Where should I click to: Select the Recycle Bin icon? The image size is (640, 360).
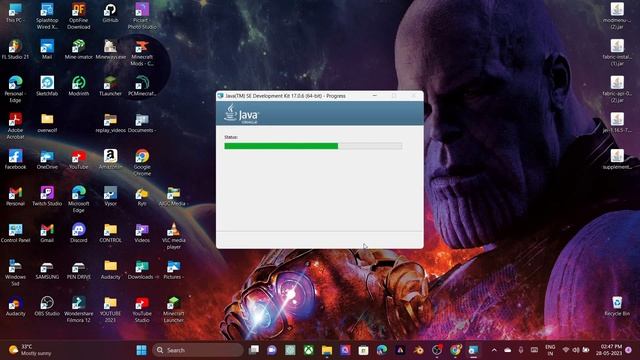pos(617,306)
